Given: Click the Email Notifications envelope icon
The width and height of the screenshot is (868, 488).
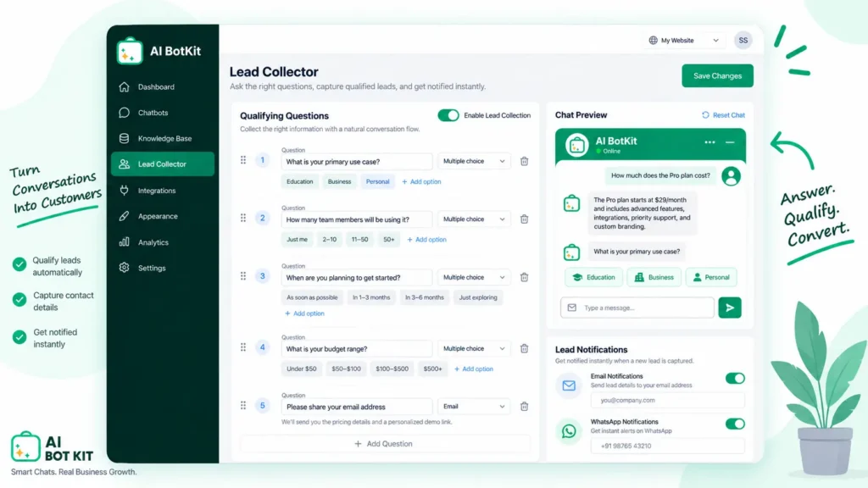Looking at the screenshot, I should [569, 385].
